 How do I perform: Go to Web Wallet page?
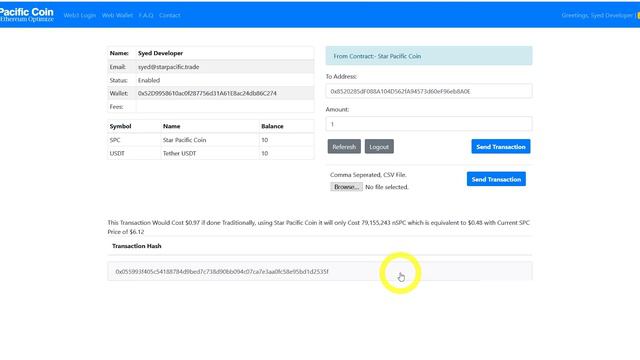click(x=117, y=15)
